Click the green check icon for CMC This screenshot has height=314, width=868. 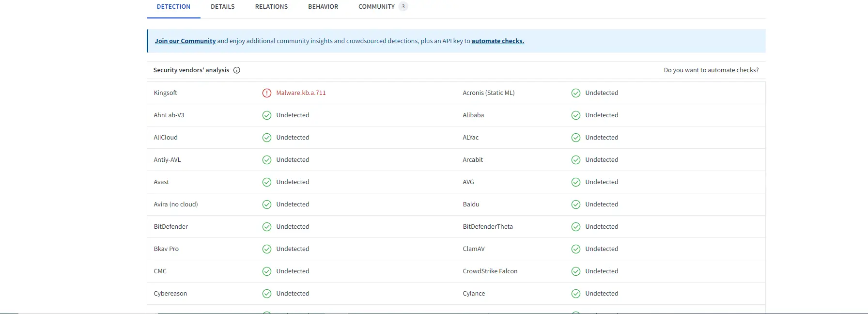tap(267, 271)
